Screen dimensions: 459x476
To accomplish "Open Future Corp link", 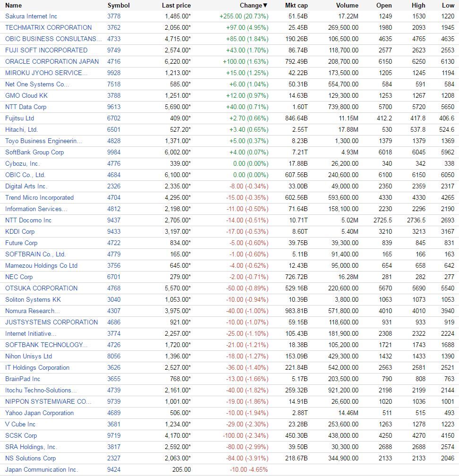I will pos(21,243).
